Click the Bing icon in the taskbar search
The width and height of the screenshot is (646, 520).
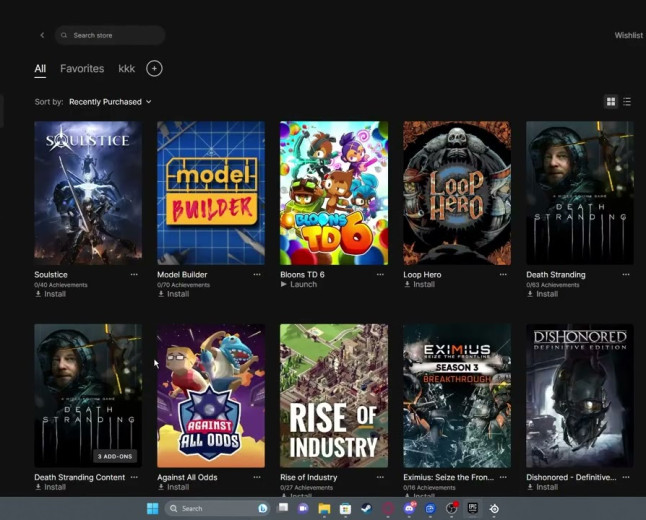[263, 508]
